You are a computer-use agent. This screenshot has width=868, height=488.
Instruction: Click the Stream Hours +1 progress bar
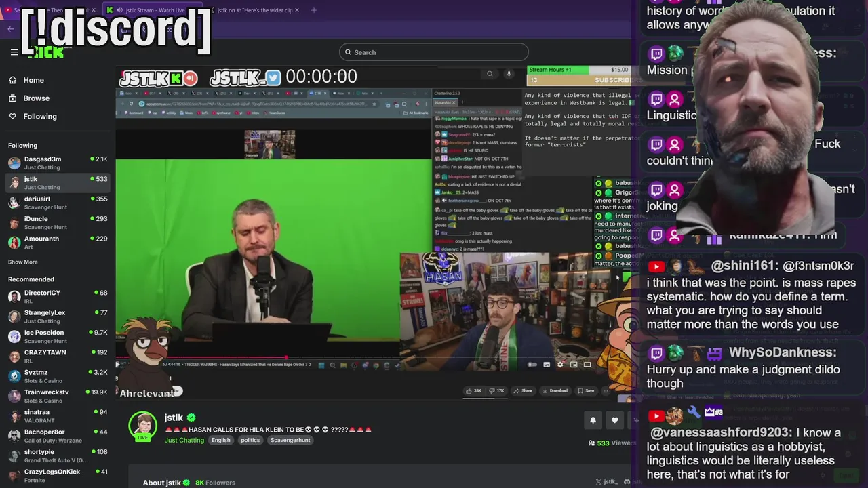pyautogui.click(x=579, y=70)
